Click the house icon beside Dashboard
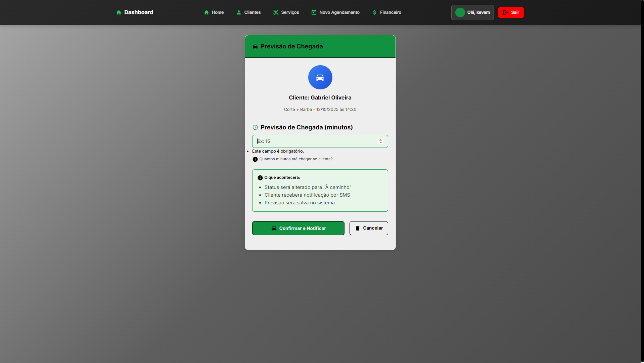 pos(119,12)
